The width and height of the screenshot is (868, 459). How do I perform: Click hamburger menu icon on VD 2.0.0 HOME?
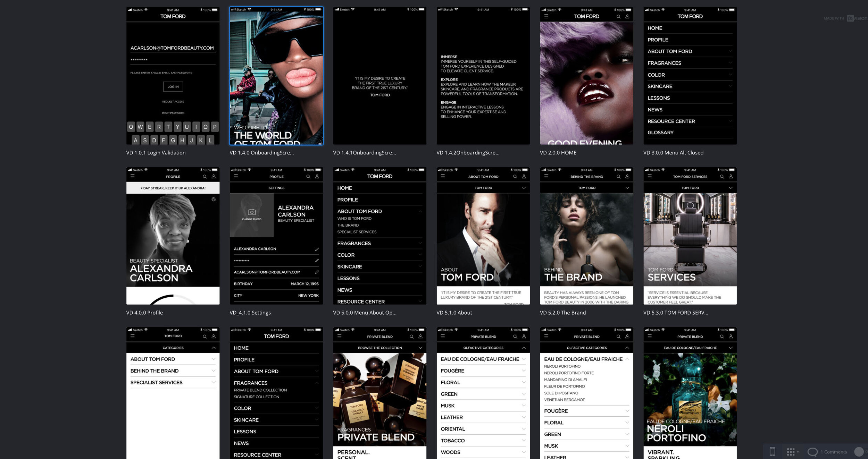point(546,17)
